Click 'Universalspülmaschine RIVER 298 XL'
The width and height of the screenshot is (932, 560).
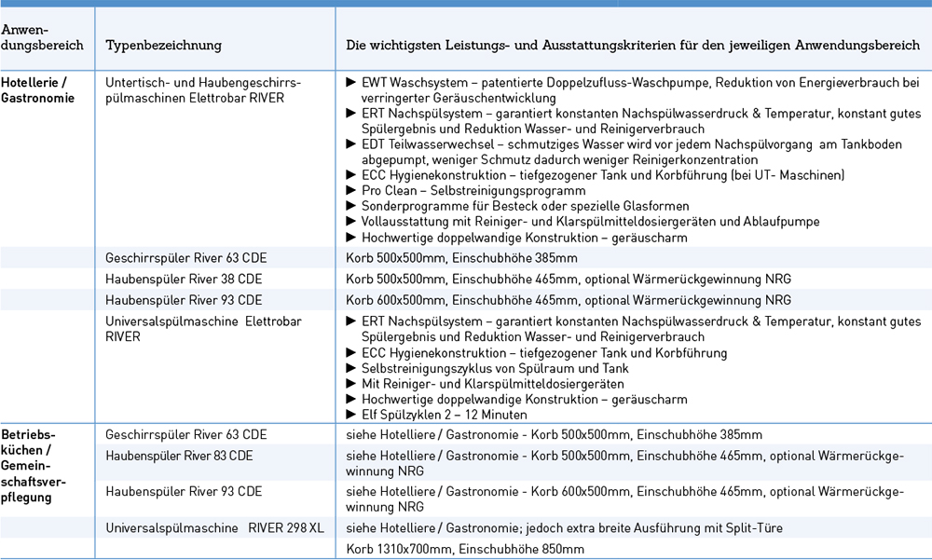[214, 528]
